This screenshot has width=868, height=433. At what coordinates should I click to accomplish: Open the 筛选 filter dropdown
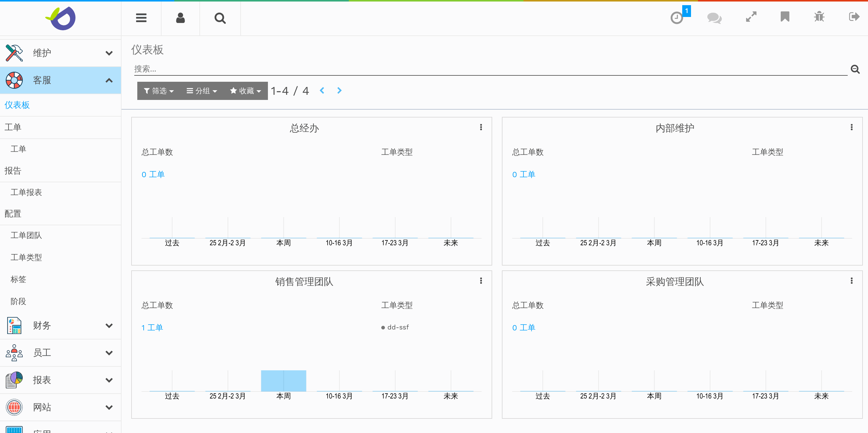(159, 91)
